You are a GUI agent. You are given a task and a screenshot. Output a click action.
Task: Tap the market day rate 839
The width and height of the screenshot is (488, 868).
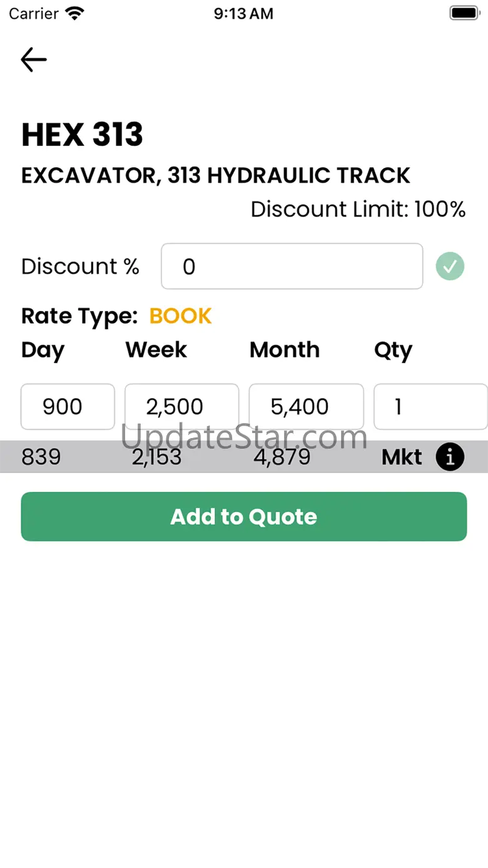pos(41,457)
